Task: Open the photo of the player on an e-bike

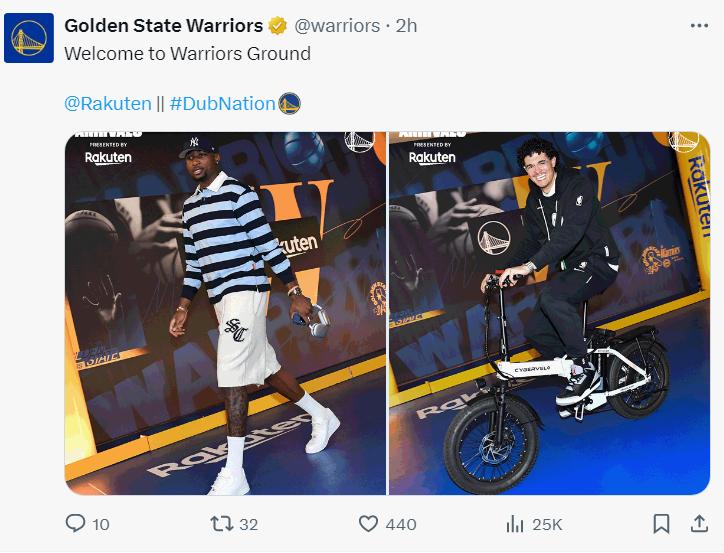Action: click(x=549, y=312)
